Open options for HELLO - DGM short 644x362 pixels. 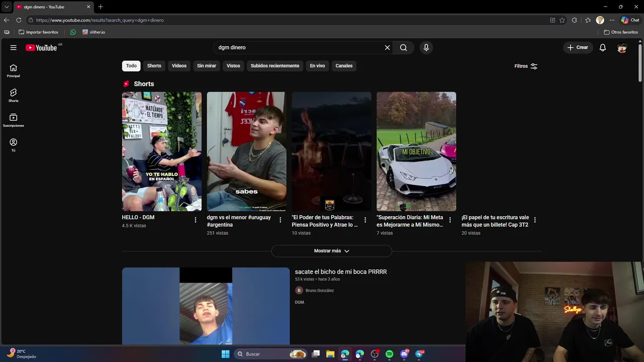pyautogui.click(x=195, y=220)
